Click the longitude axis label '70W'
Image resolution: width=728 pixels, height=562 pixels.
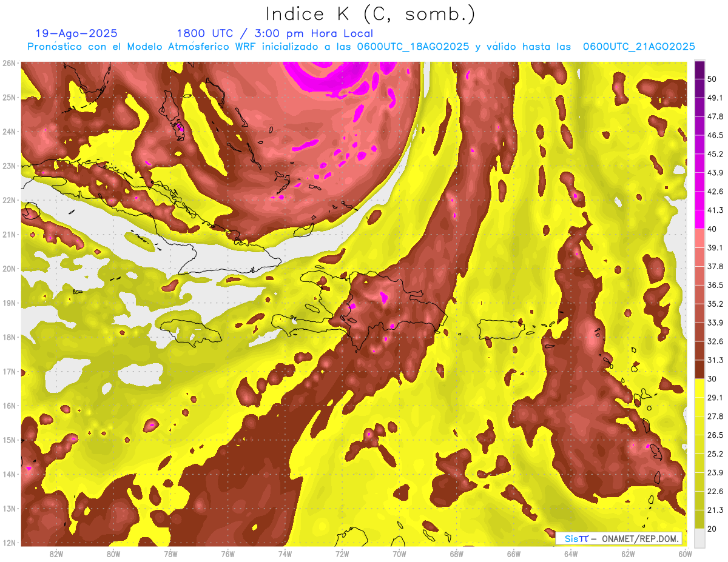[x=399, y=554]
